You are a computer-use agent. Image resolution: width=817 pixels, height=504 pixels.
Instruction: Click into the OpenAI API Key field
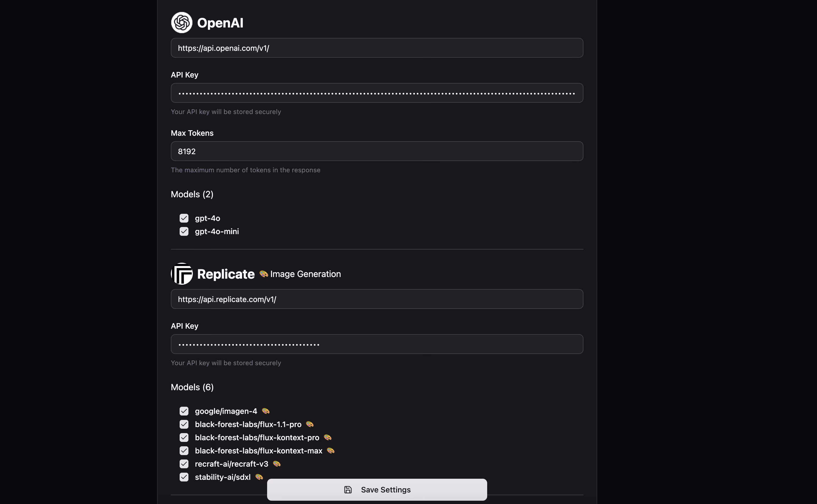(x=377, y=93)
